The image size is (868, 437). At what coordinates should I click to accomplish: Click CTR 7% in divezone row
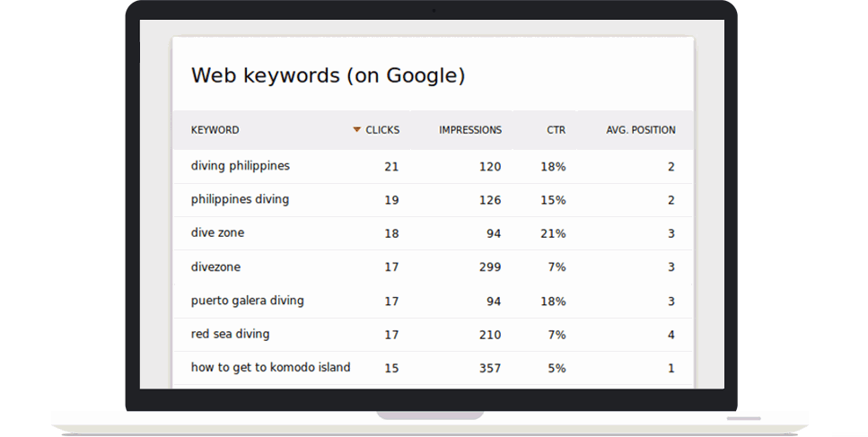[557, 267]
